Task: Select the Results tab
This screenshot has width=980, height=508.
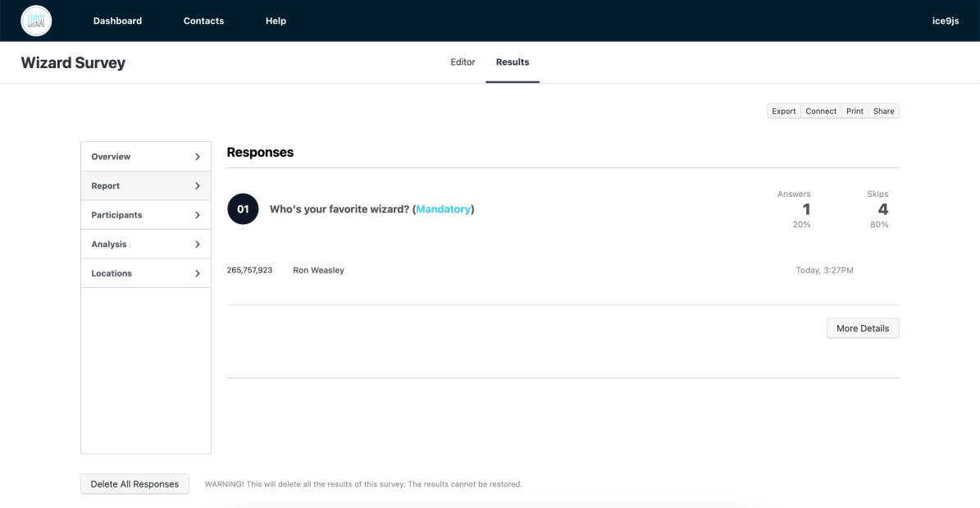Action: coord(513,62)
